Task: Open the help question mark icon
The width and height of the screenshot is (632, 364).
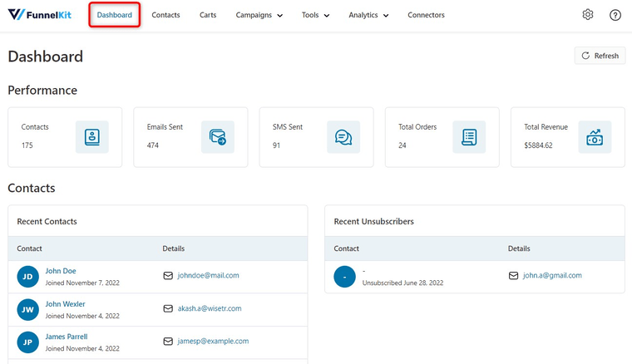Action: [x=615, y=15]
